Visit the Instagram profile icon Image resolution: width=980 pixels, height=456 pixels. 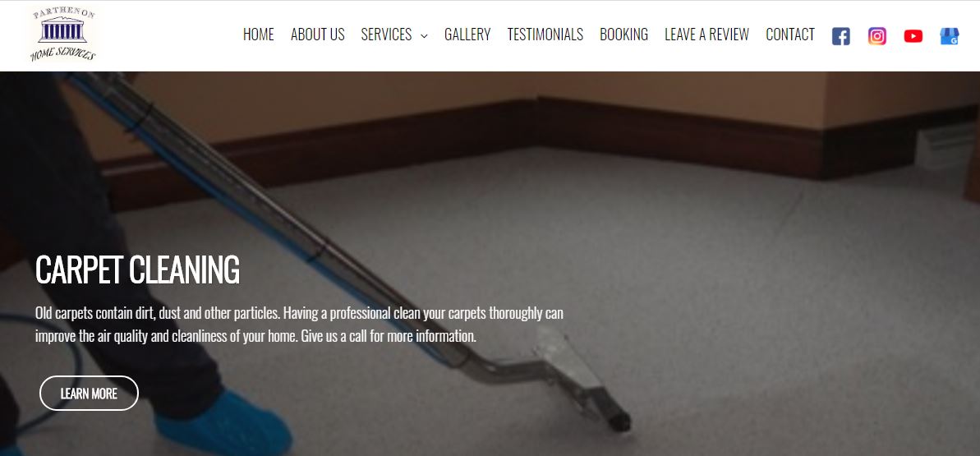[876, 36]
